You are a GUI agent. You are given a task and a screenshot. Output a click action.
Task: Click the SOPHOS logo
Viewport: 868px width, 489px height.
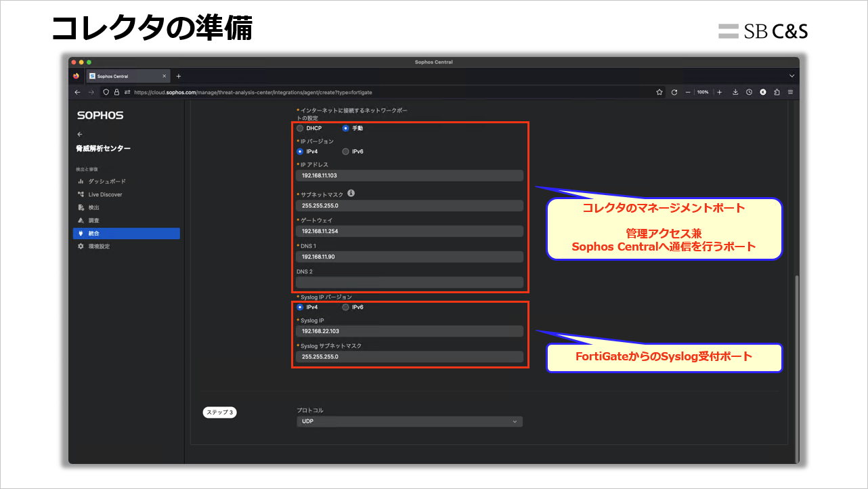point(100,116)
